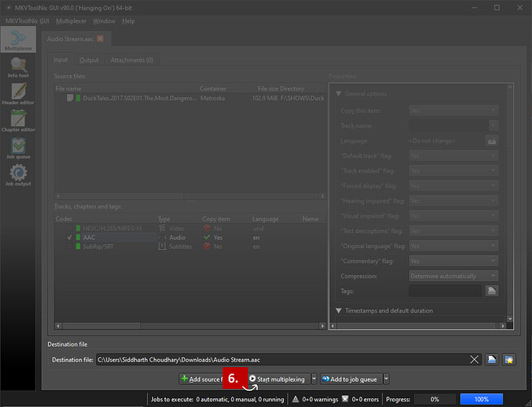
Task: Open the Job output panel
Action: tap(18, 176)
